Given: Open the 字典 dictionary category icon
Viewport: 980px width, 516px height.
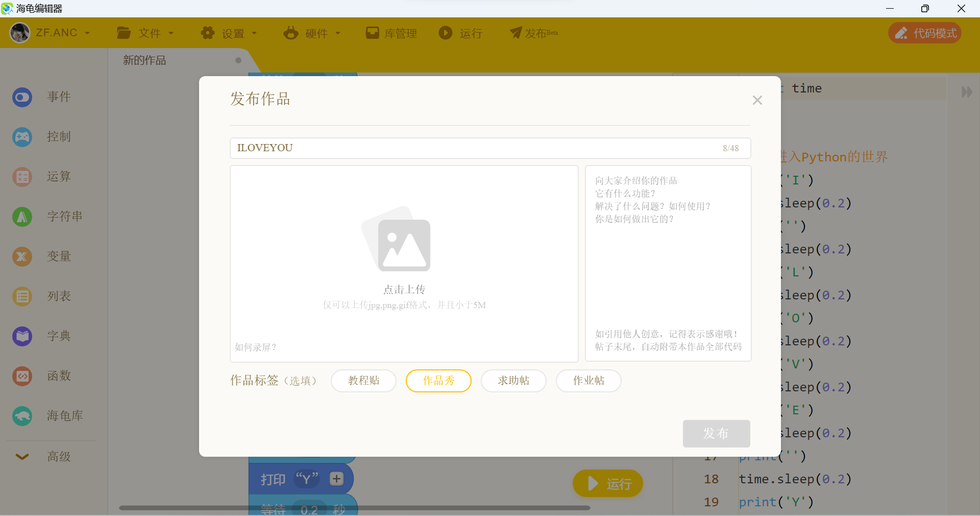Looking at the screenshot, I should tap(22, 336).
